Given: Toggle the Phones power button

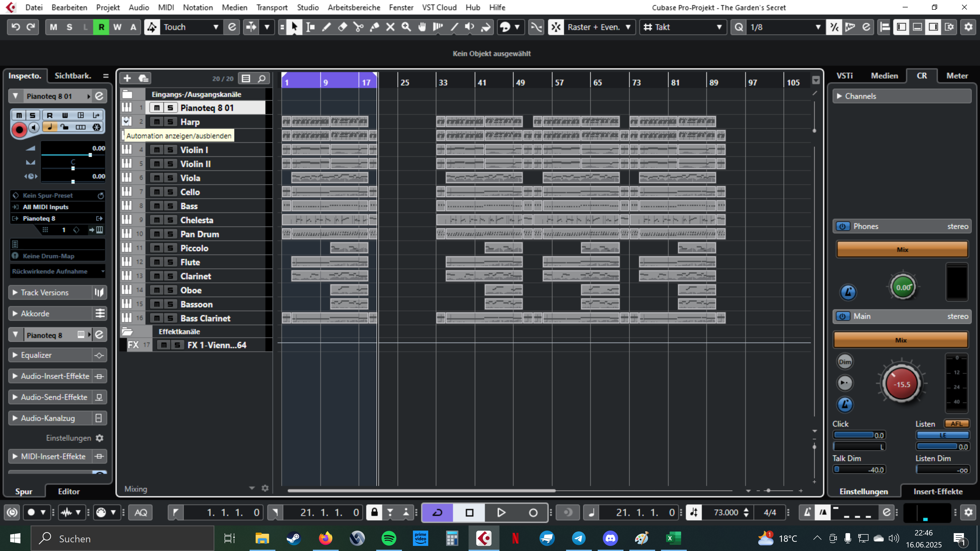Looking at the screenshot, I should [x=842, y=226].
